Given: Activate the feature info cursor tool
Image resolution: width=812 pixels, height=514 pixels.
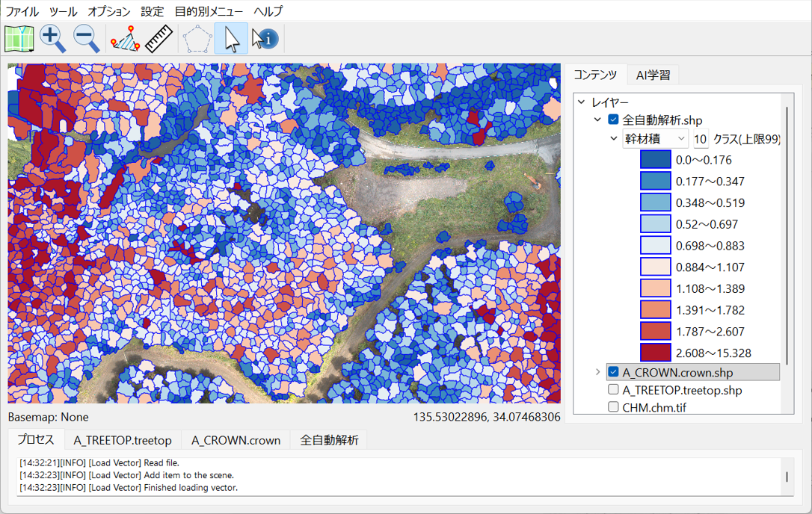Looking at the screenshot, I should tap(265, 39).
